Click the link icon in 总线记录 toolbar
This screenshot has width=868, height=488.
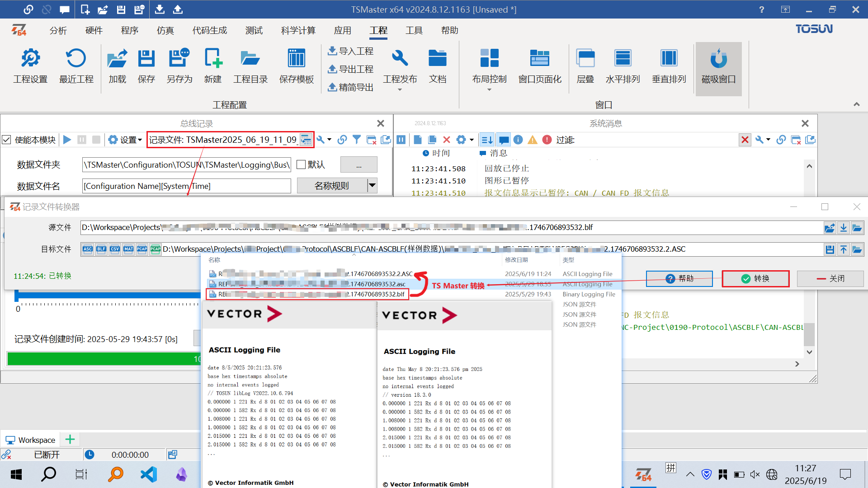[x=342, y=140]
